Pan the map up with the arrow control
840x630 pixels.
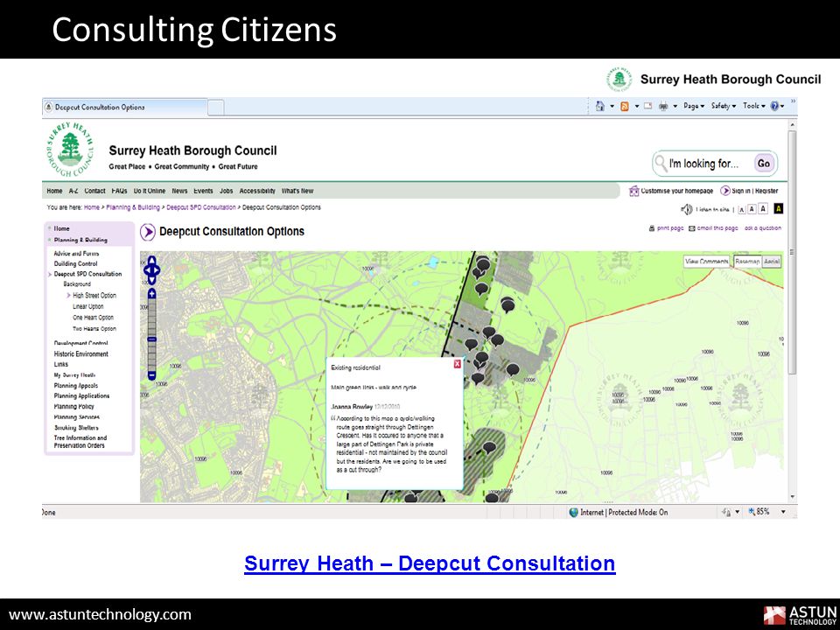pyautogui.click(x=151, y=261)
